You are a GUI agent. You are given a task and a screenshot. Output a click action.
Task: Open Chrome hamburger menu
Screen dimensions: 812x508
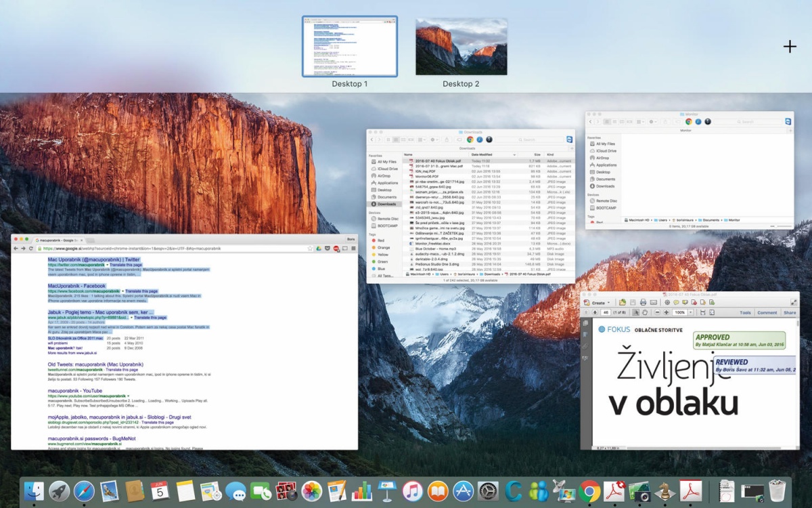[x=353, y=249]
